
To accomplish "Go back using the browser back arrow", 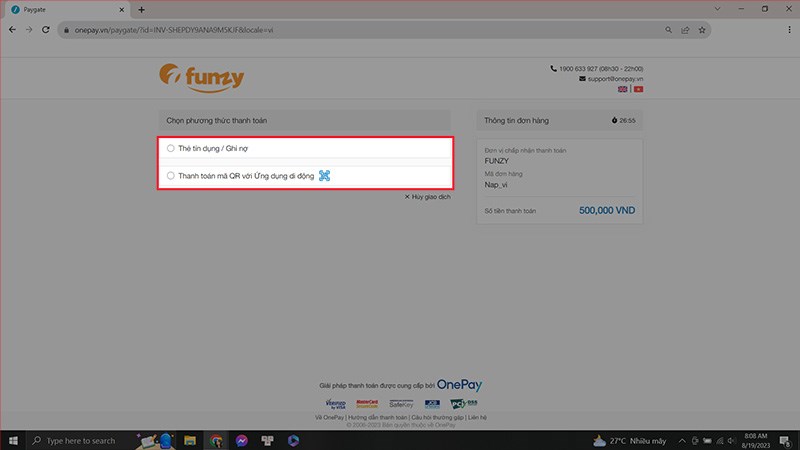I will point(12,30).
